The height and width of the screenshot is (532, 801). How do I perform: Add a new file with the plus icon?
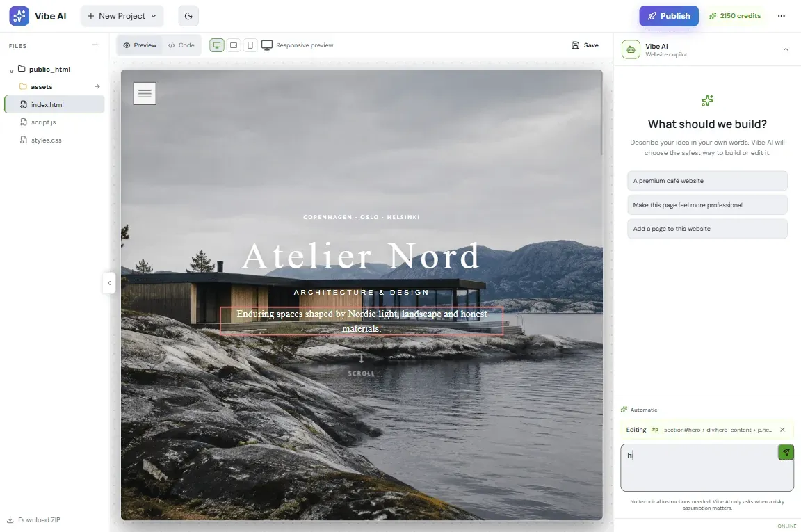point(95,45)
